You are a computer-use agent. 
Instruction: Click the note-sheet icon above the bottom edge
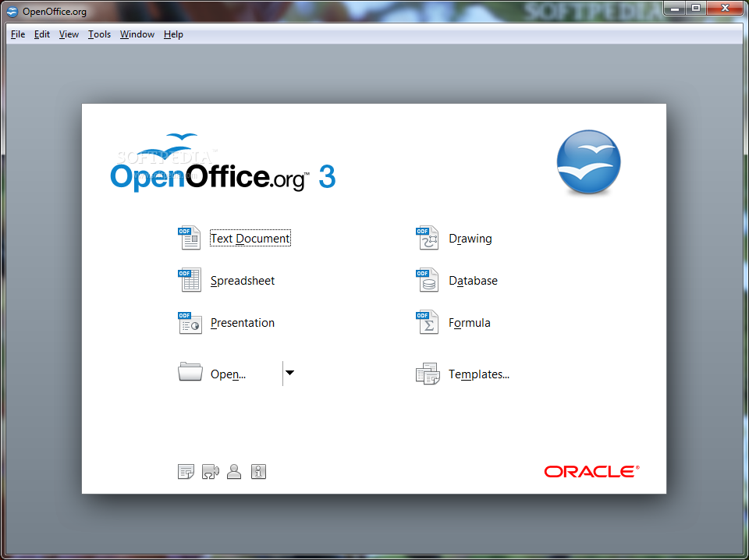coord(186,472)
